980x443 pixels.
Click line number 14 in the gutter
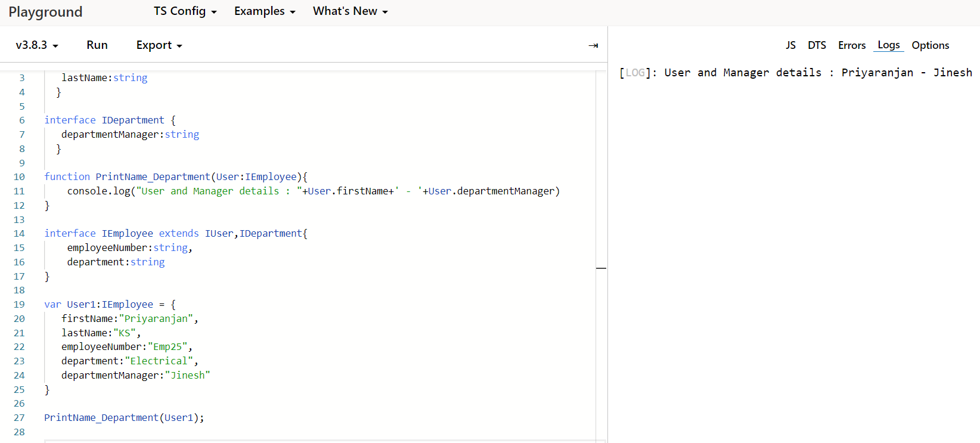click(19, 233)
